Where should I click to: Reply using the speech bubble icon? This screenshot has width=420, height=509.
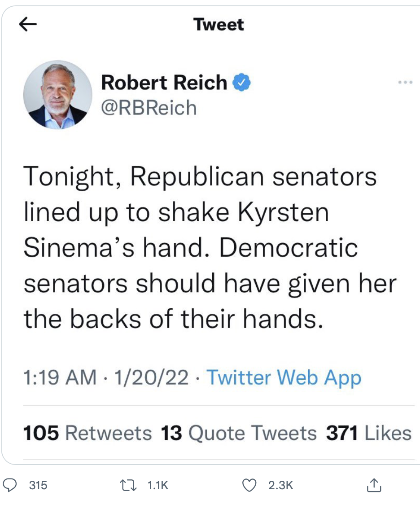tap(10, 485)
